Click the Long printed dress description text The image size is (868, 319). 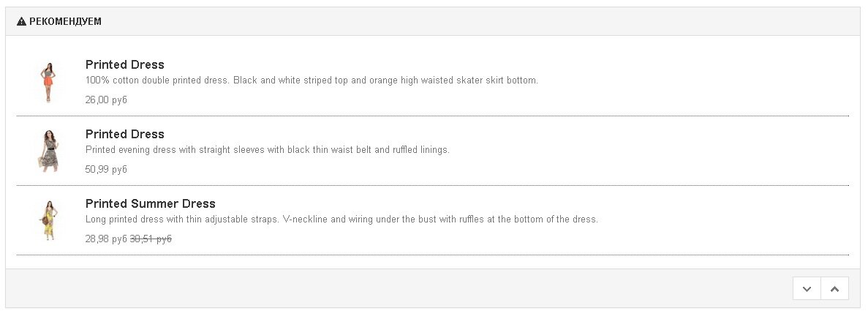(341, 219)
